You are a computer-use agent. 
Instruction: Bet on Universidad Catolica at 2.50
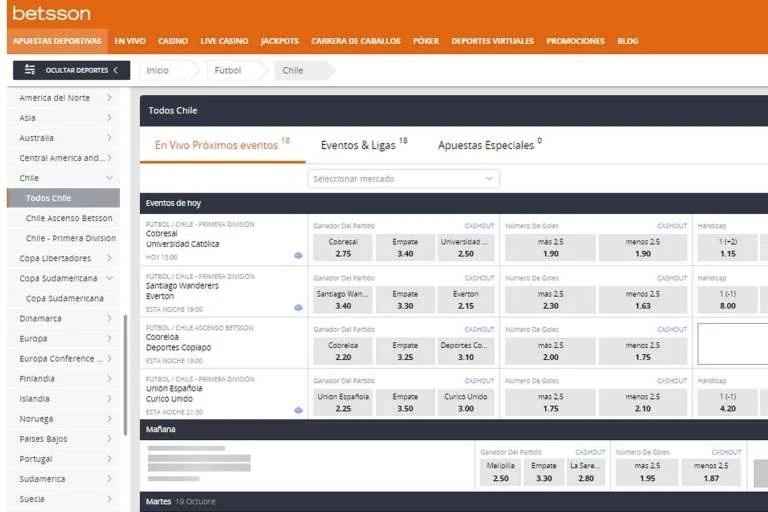coord(466,247)
